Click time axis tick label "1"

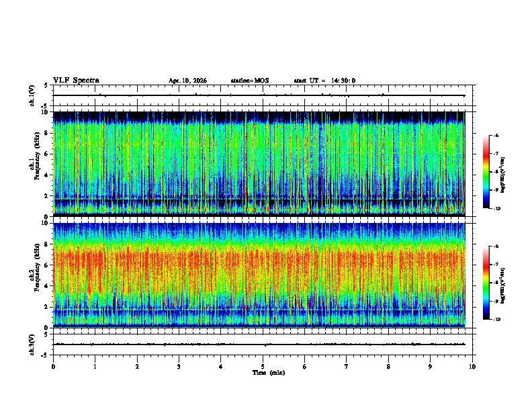coord(95,367)
